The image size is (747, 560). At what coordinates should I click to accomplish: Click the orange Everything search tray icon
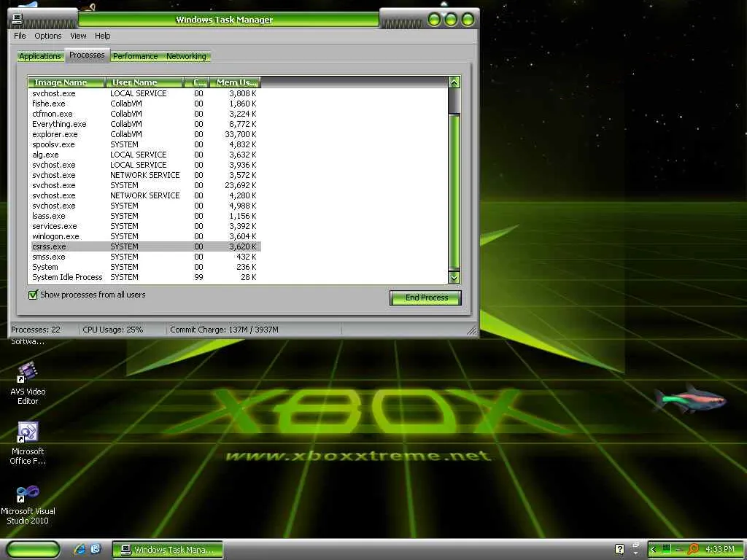coord(694,549)
